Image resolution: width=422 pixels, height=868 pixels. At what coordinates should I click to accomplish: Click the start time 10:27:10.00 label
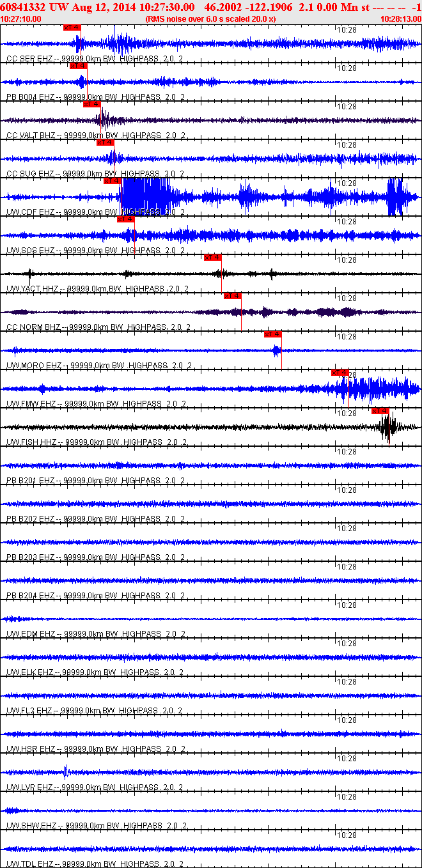pyautogui.click(x=21, y=19)
